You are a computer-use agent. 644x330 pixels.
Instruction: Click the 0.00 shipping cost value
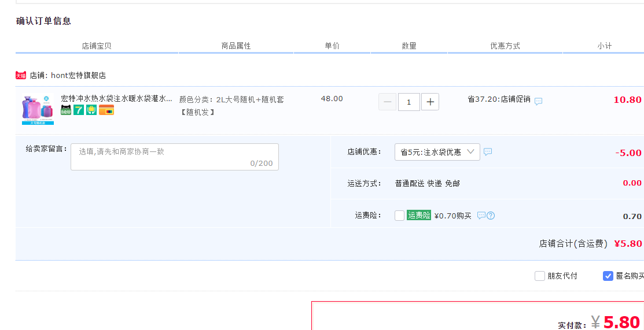(632, 183)
